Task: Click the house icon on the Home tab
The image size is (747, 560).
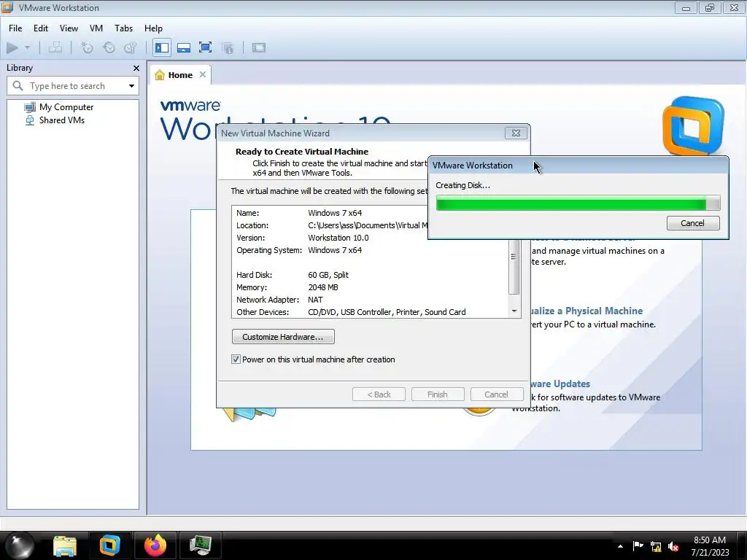Action: tap(160, 75)
